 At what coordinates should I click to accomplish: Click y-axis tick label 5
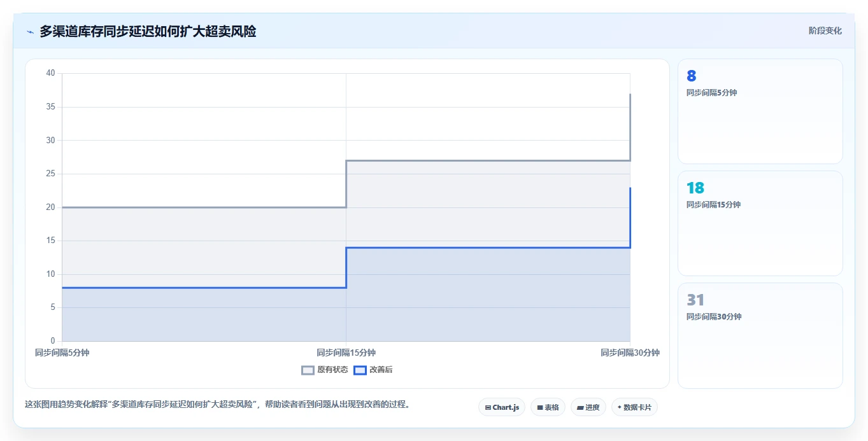tap(53, 307)
